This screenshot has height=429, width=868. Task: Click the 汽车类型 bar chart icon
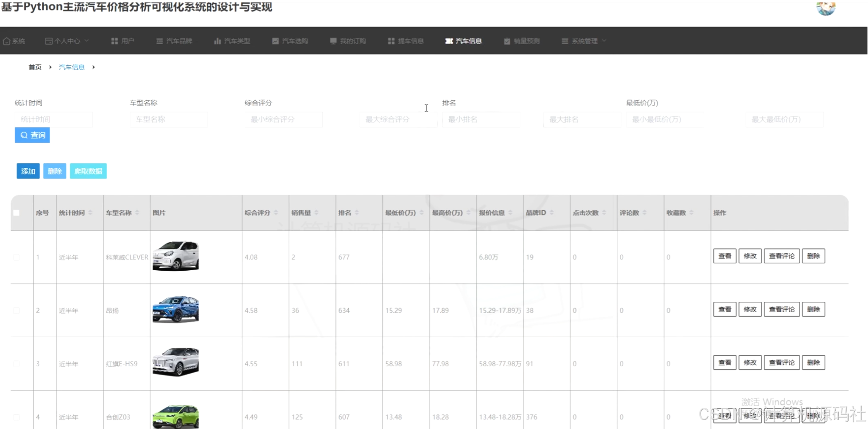coord(217,41)
